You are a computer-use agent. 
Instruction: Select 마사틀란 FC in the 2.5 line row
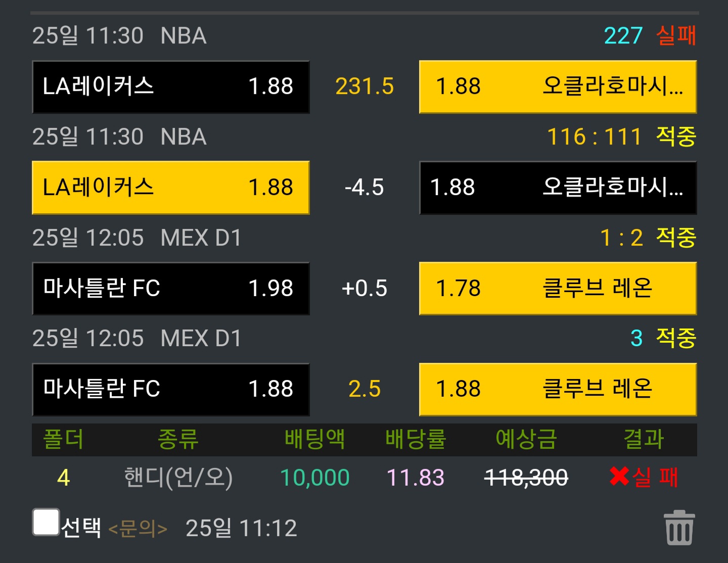point(171,389)
